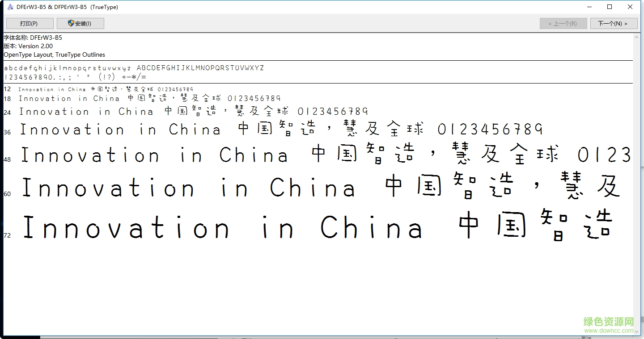Click the size 24 sample line
Screen dimensions: 644x339
pos(194,111)
